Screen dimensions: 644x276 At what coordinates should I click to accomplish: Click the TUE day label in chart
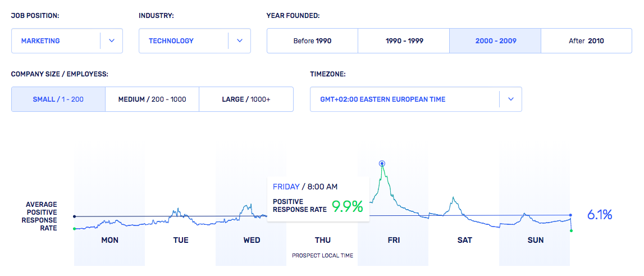tap(181, 240)
